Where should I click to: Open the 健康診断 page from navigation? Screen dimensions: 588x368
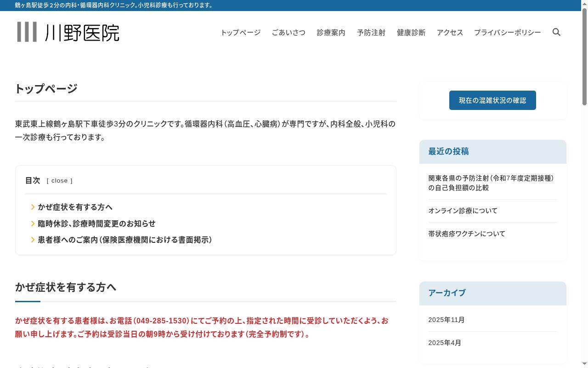(x=411, y=33)
